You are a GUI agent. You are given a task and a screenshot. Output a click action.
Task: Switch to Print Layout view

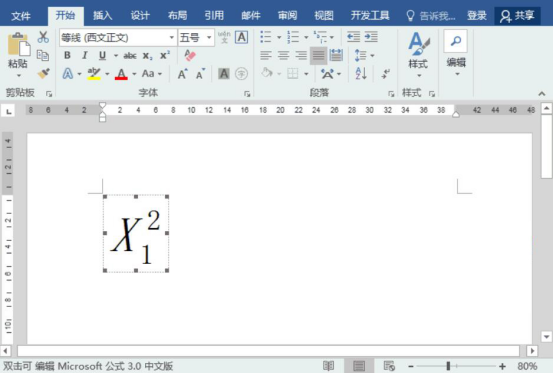pos(359,366)
